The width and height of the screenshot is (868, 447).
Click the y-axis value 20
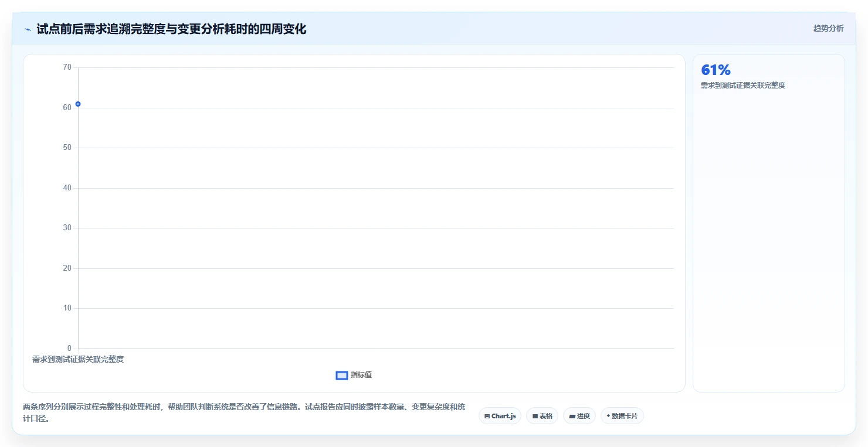[67, 268]
